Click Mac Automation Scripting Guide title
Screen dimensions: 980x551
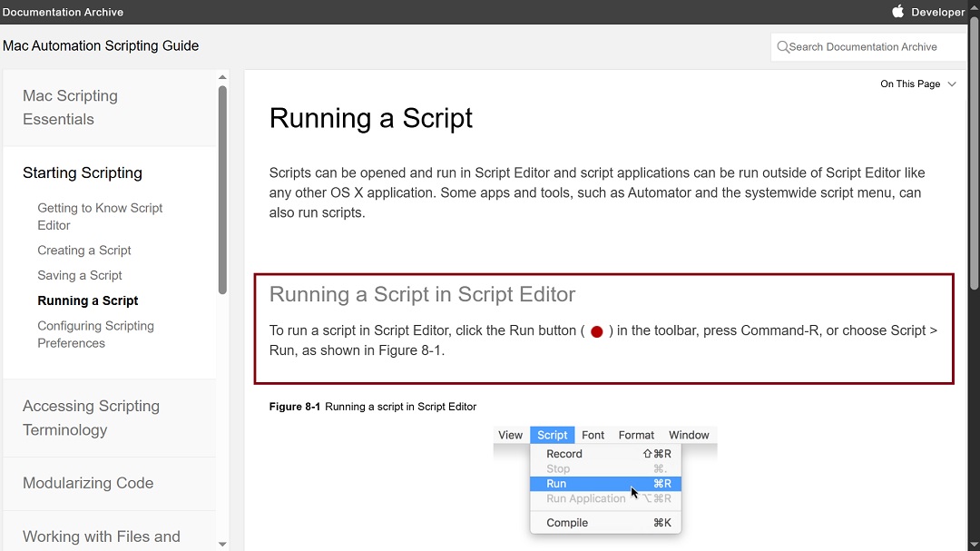pyautogui.click(x=101, y=45)
